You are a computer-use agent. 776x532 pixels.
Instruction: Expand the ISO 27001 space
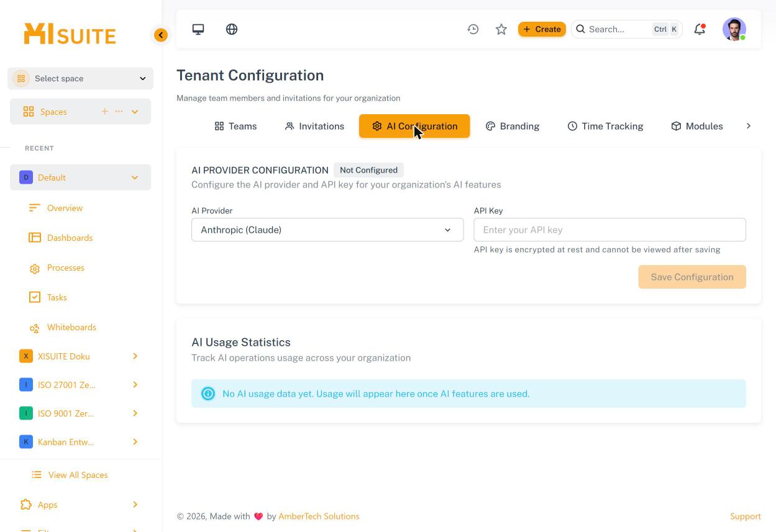tap(135, 385)
